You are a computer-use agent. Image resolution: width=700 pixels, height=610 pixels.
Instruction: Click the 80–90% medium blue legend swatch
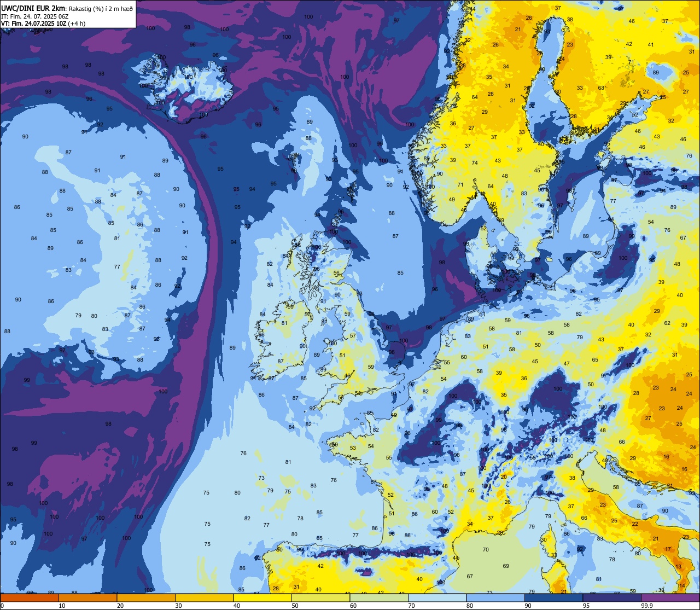pyautogui.click(x=495, y=597)
